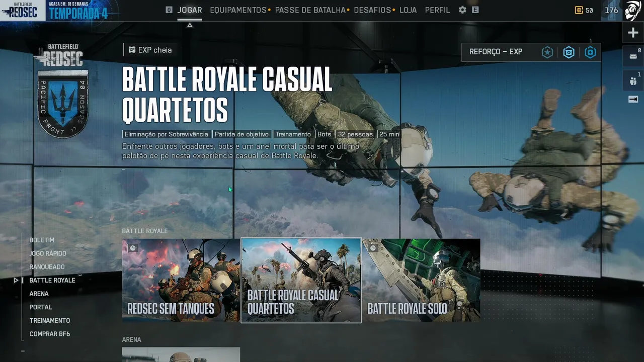Click the Q key prompt icon before JOGAR
Viewport: 644px width, 362px height.
click(169, 10)
